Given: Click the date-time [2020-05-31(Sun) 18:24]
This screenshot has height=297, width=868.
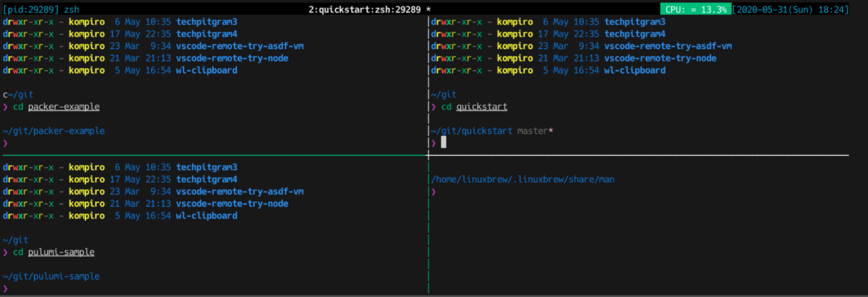Looking at the screenshot, I should pyautogui.click(x=790, y=10).
